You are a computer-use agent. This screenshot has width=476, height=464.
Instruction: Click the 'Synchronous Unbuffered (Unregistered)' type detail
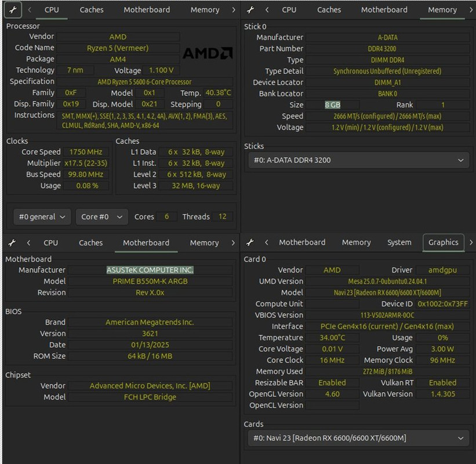point(388,71)
